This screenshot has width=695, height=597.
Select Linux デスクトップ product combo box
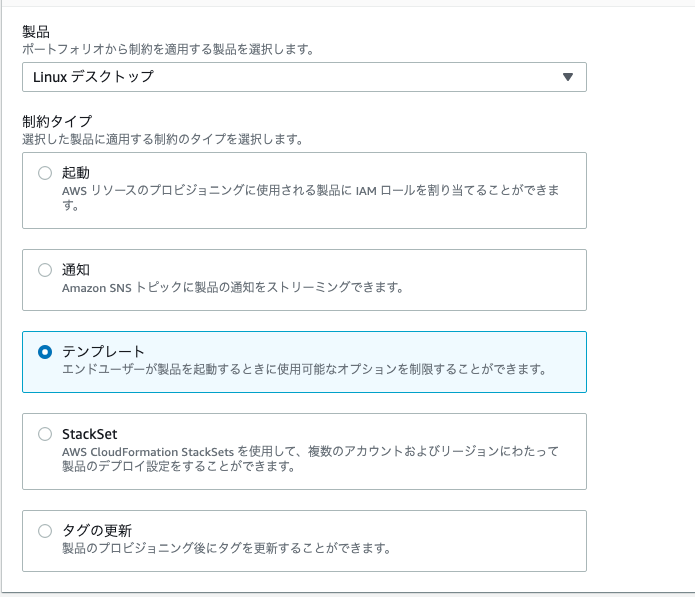(304, 77)
